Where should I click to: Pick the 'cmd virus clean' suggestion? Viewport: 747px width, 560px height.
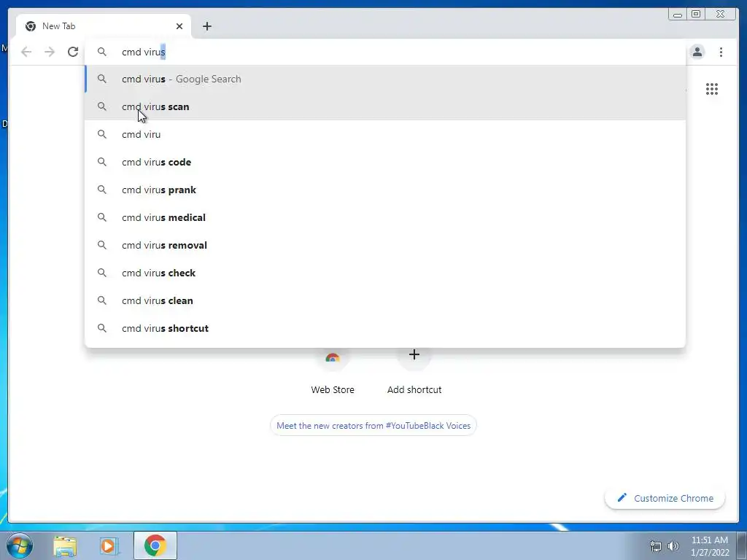click(385, 300)
